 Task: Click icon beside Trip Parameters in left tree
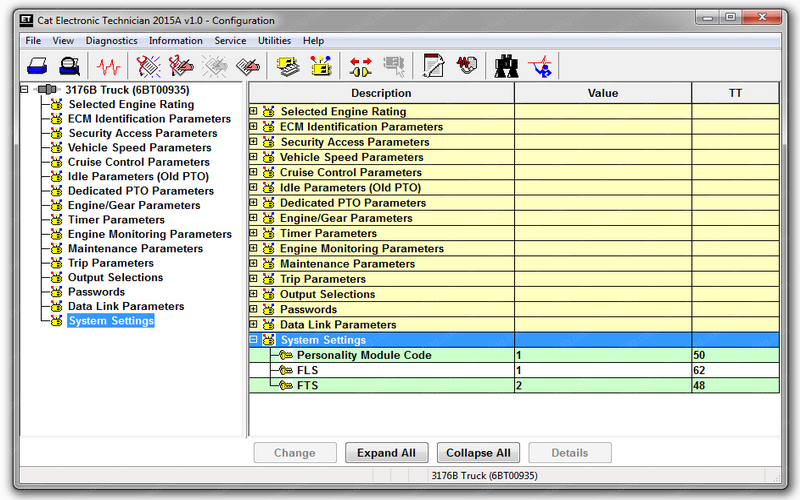pos(57,263)
